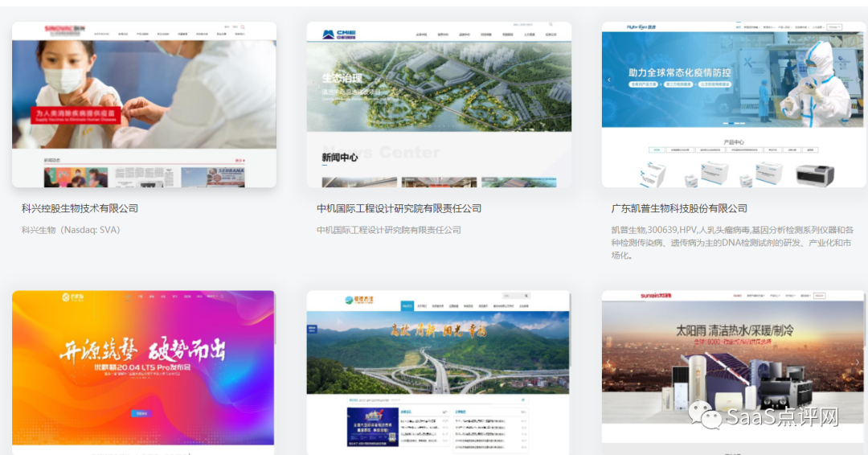Open the colorful gradient 开源筑梦 website thumbnail
This screenshot has height=455, width=868.
point(143,372)
